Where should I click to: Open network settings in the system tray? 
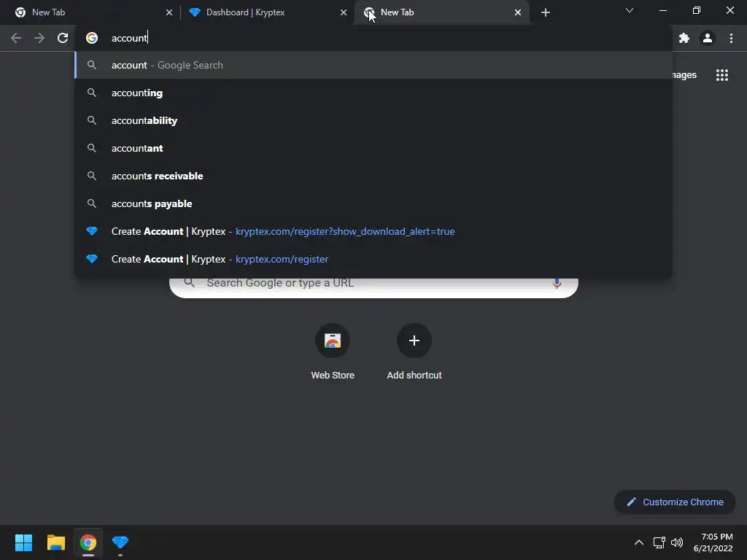tap(659, 542)
